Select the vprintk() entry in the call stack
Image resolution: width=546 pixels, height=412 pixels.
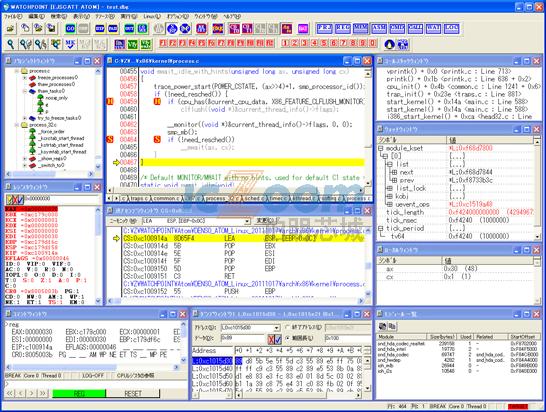[449, 71]
